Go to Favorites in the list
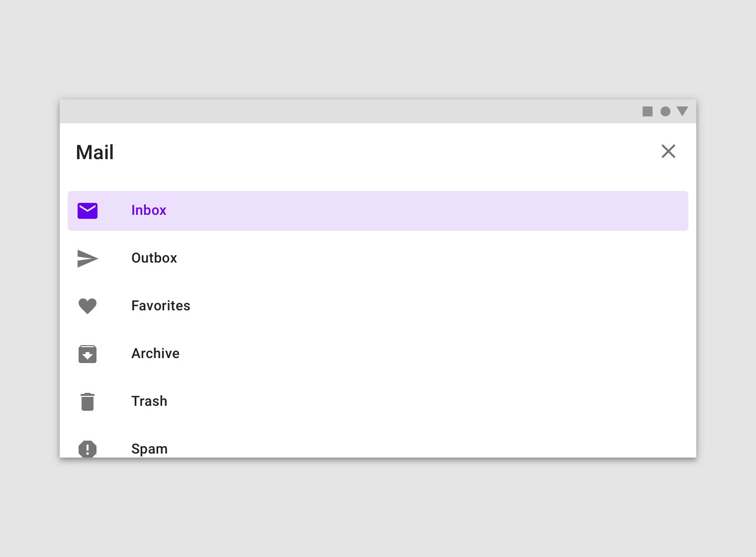This screenshot has width=756, height=557. coord(161,306)
